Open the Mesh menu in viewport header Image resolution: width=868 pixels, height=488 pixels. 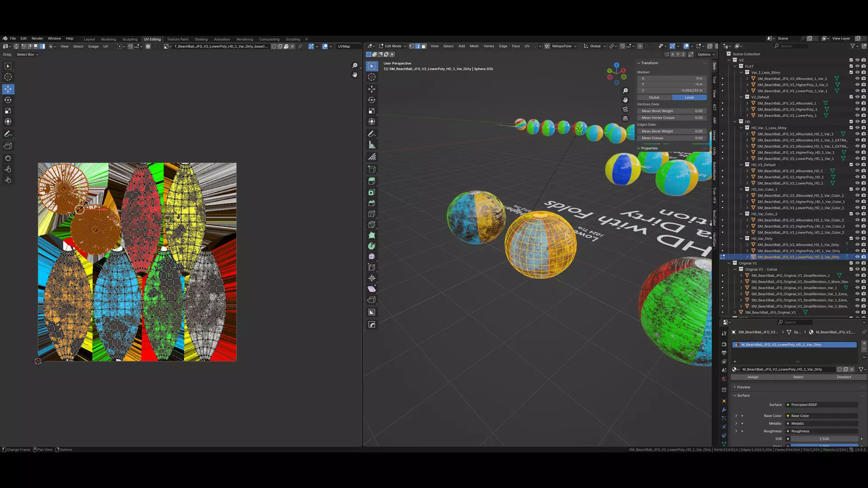click(474, 46)
